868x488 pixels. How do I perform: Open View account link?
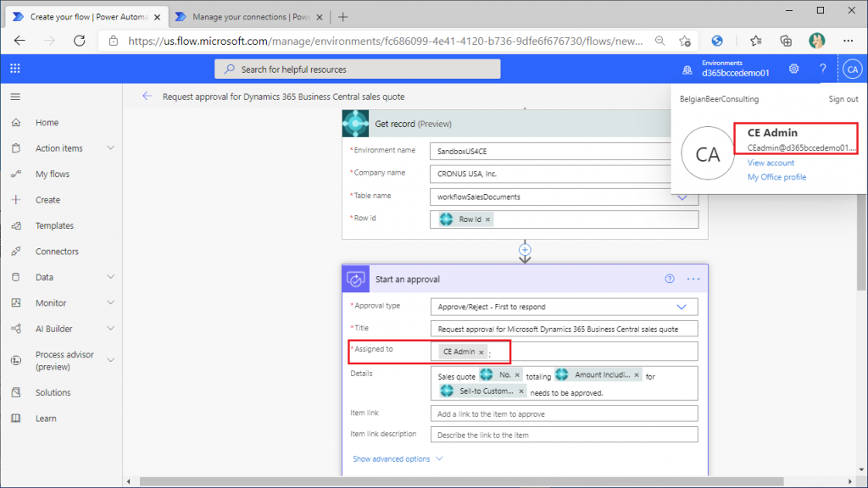click(771, 163)
